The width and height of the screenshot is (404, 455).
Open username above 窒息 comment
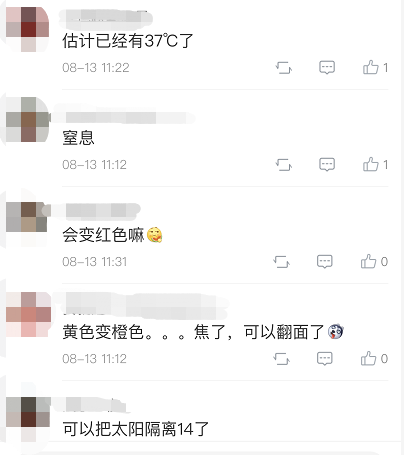coord(127,118)
